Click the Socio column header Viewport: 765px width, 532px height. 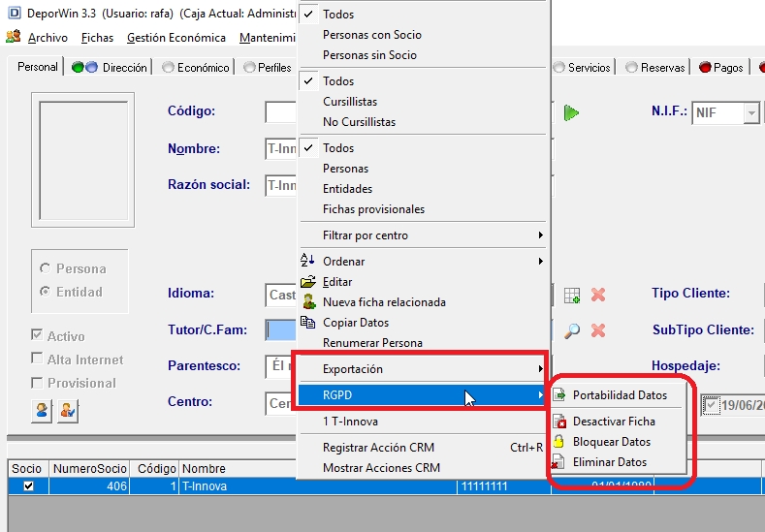coord(26,469)
